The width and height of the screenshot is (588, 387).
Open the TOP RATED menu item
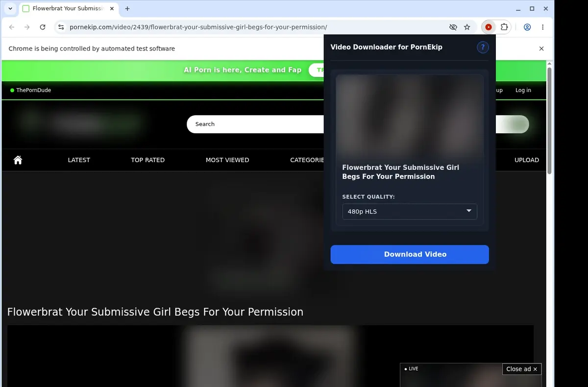[x=147, y=160]
